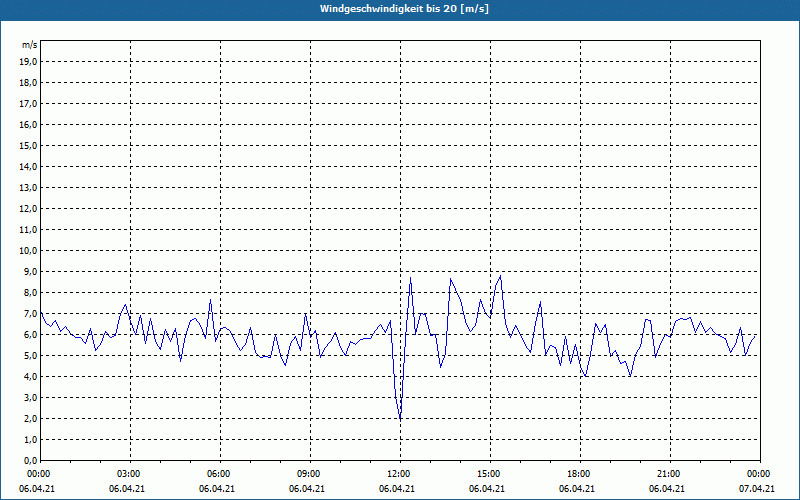
Task: Select the '8,0' y-axis label
Action: [x=30, y=292]
